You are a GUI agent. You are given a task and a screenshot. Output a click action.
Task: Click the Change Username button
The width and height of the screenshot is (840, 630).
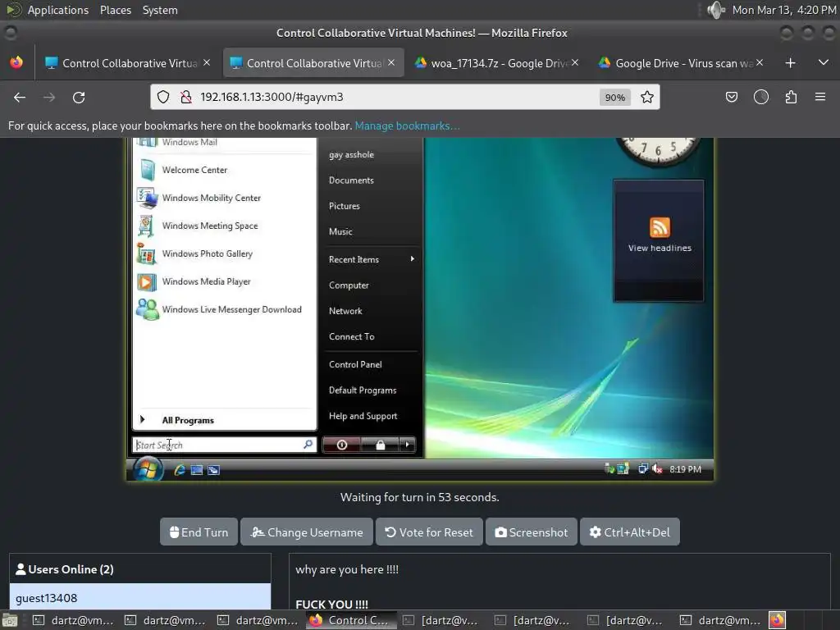coord(307,532)
